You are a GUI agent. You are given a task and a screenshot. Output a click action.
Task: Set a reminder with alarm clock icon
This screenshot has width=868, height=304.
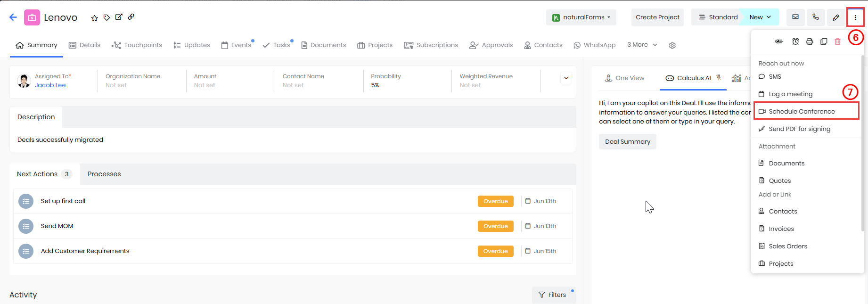coord(795,41)
